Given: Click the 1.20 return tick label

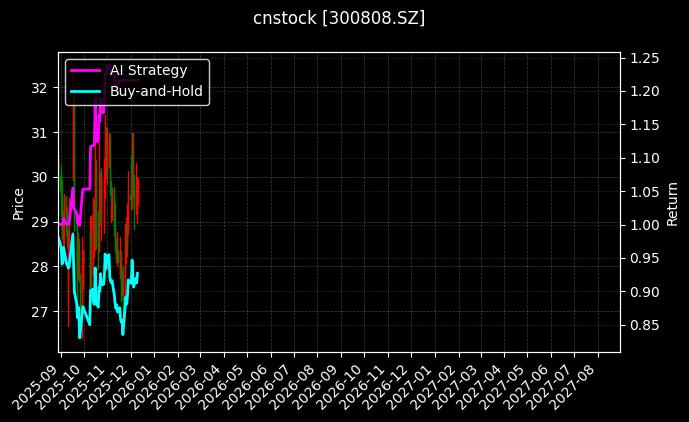Looking at the screenshot, I should (645, 91).
